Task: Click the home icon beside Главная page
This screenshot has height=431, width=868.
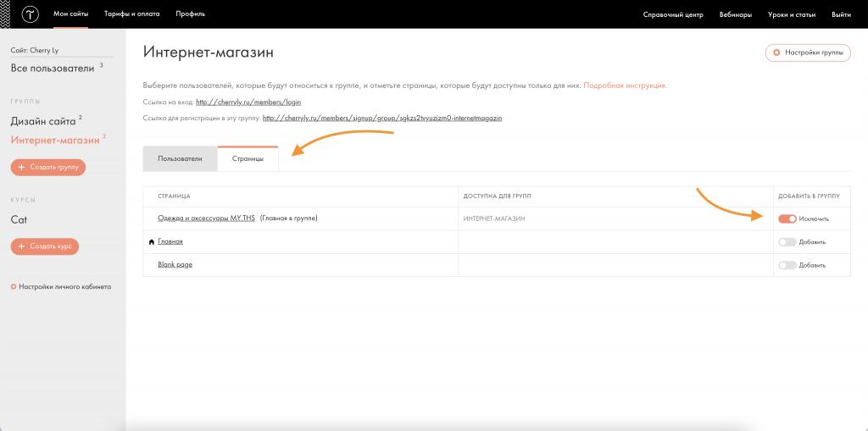Action: pos(152,242)
